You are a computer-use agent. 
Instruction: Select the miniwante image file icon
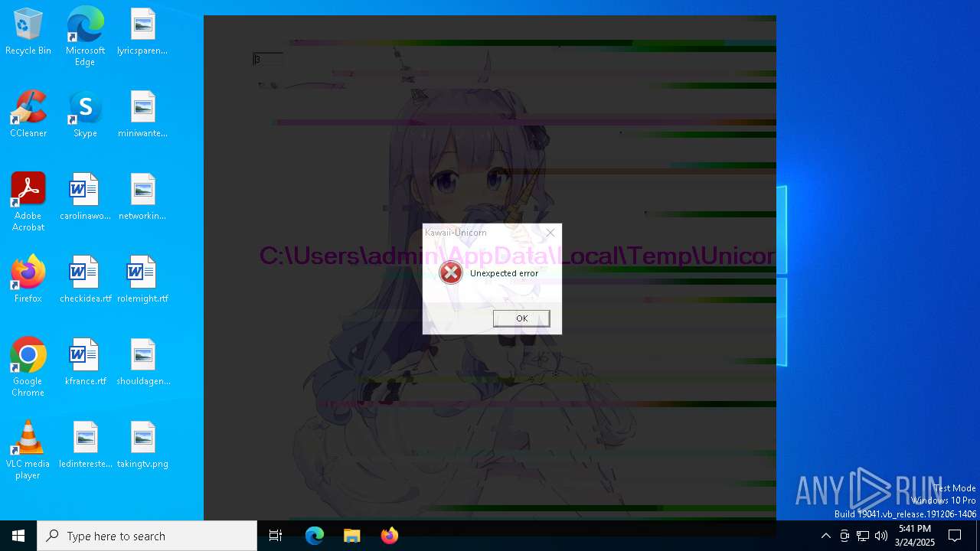pos(142,114)
